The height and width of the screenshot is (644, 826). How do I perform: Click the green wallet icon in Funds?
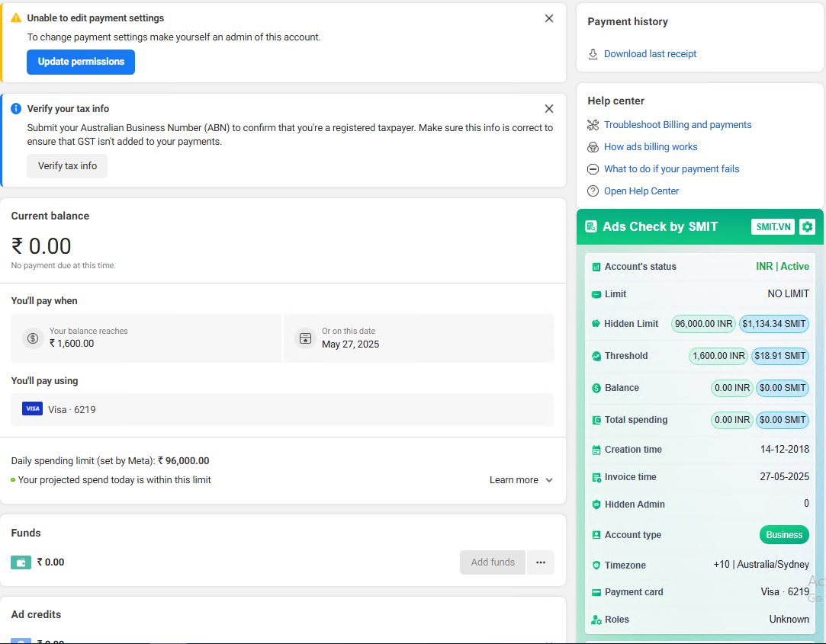coord(21,562)
